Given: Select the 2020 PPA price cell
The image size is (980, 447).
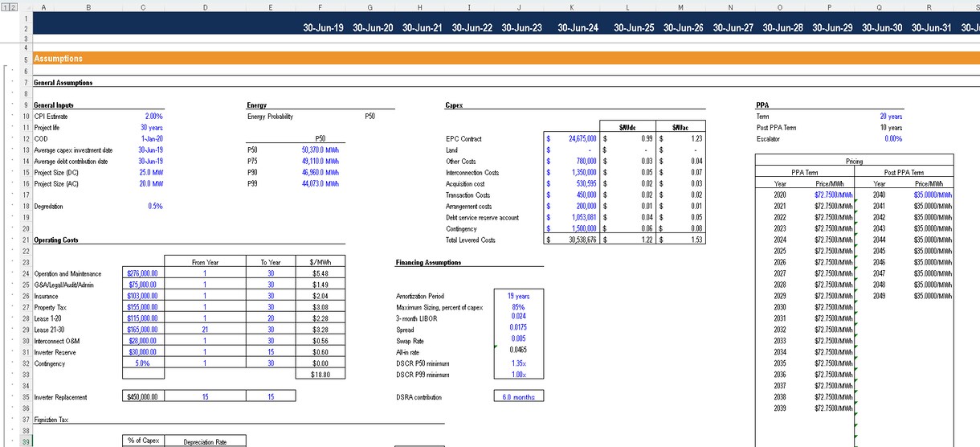Looking at the screenshot, I should coord(830,195).
